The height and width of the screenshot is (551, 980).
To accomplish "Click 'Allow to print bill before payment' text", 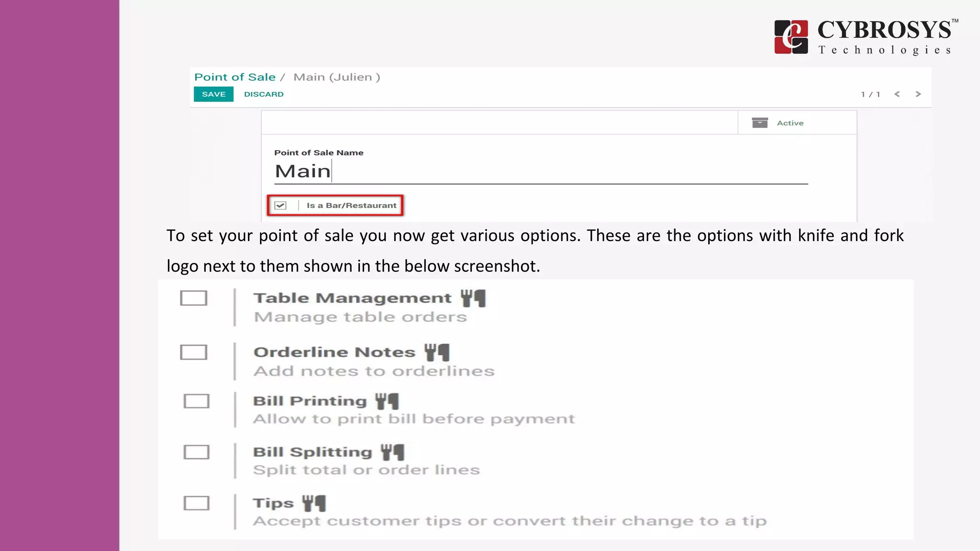I will click(x=414, y=419).
